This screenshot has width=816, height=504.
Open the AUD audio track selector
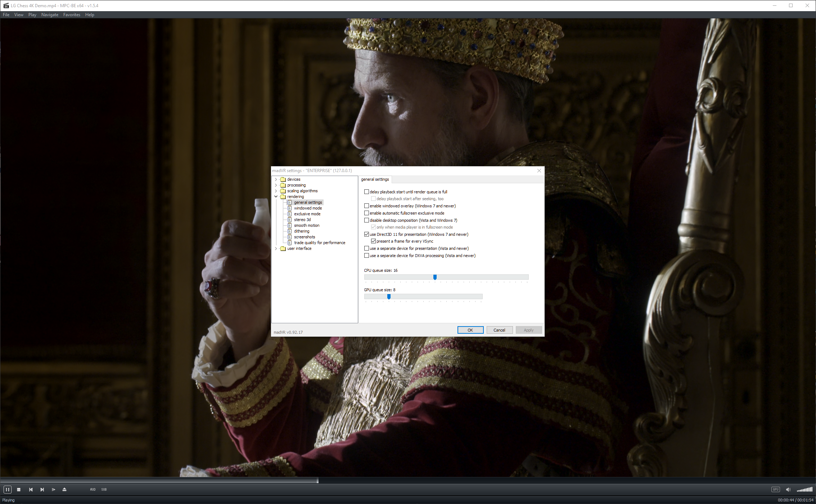pos(93,490)
